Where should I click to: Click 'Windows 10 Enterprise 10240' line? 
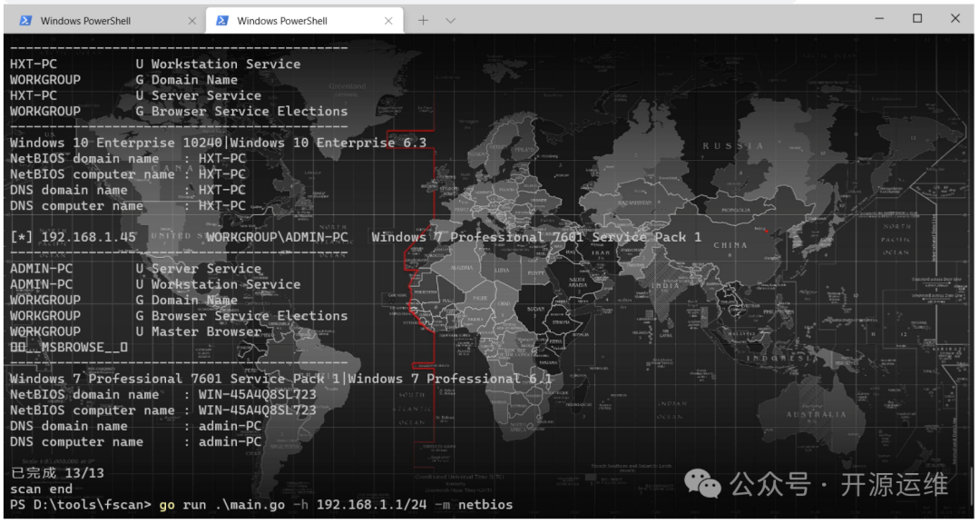[218, 143]
